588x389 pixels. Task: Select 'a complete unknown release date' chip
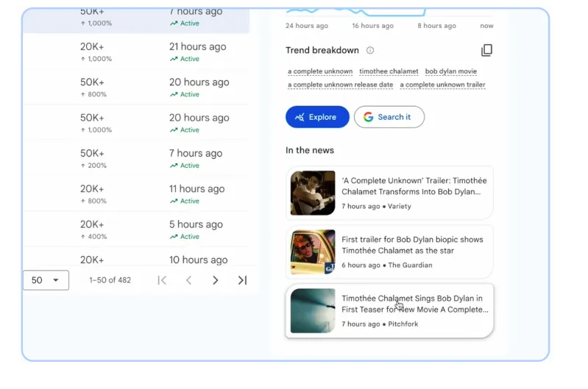click(x=341, y=85)
